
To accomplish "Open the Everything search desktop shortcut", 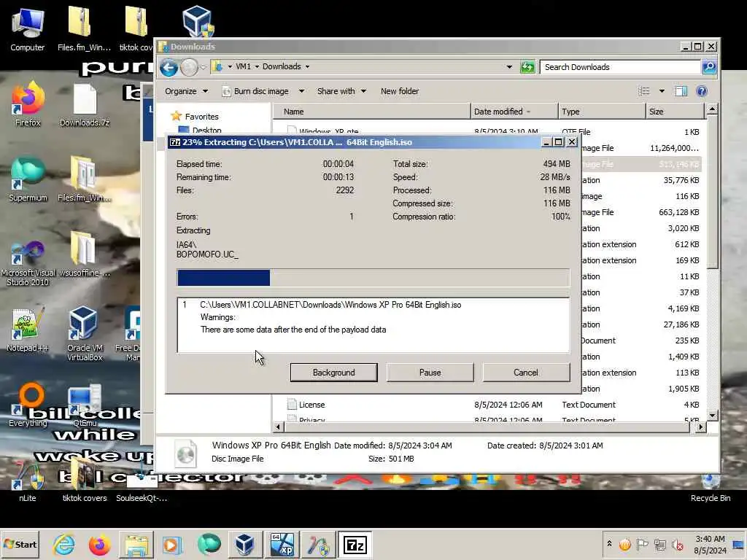I will (x=28, y=405).
